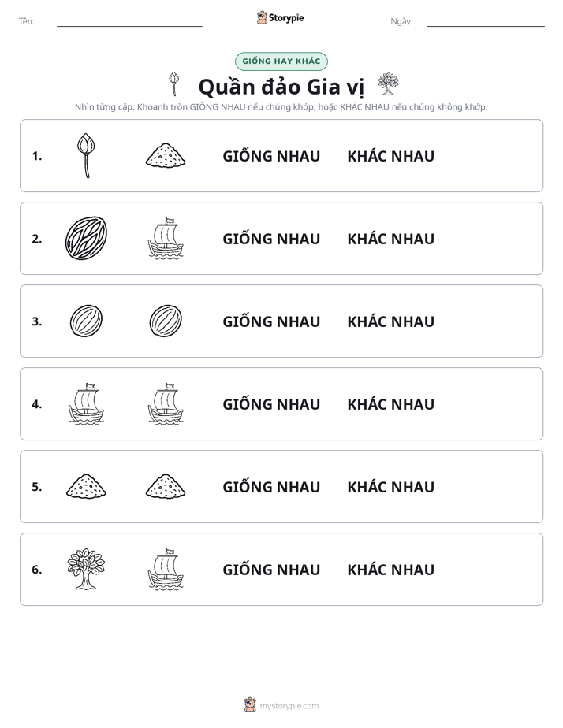Screen dimensions: 563x728
Task: Click the tree icon in row 6
Action: click(x=86, y=569)
